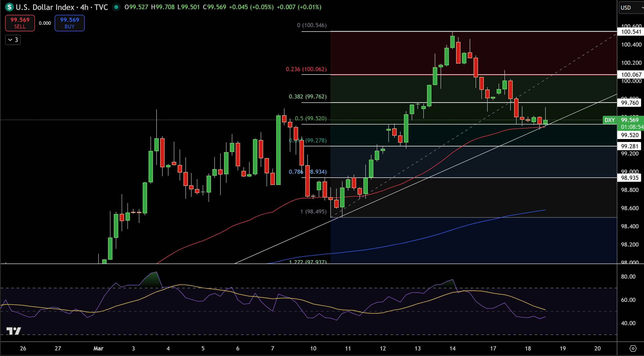Click the 80.00 RSI scale value

[x=628, y=276]
